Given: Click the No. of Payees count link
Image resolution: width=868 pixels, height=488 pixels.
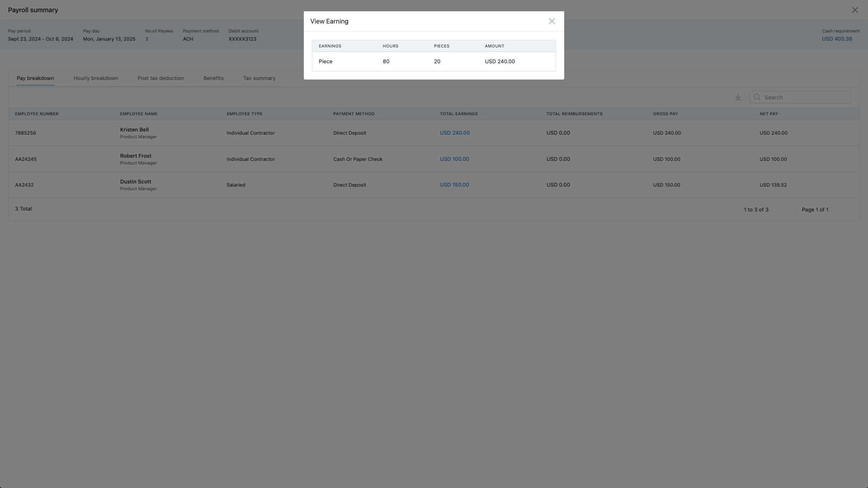Looking at the screenshot, I should pos(146,39).
